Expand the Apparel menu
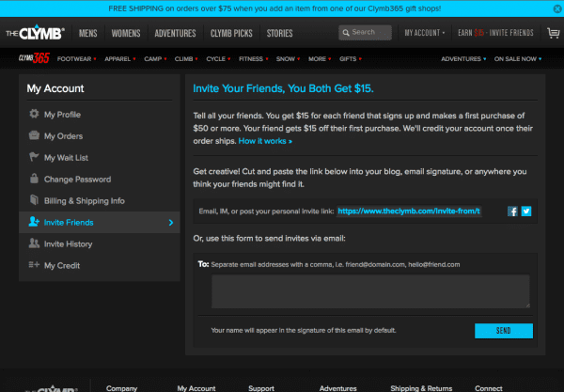The height and width of the screenshot is (392, 564). coord(120,58)
